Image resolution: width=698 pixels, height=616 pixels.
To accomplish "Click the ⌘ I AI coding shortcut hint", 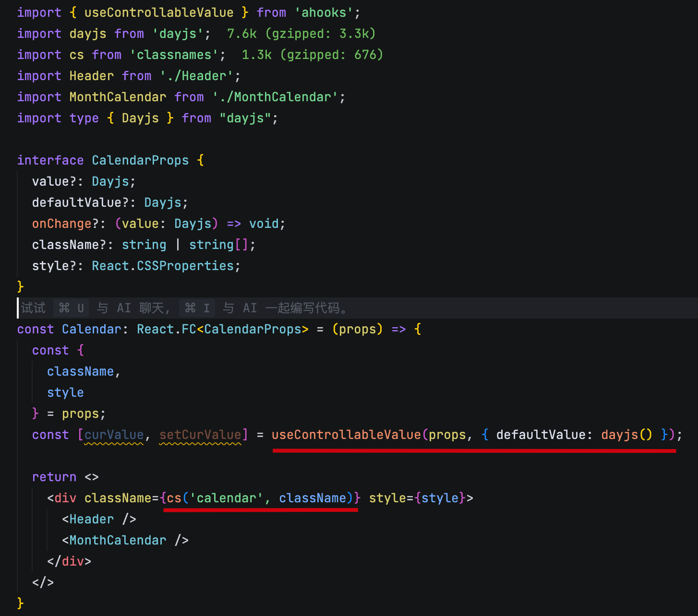I will click(197, 308).
